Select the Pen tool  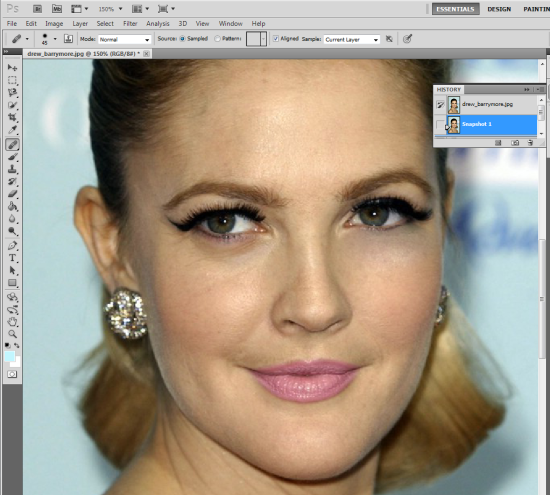pyautogui.click(x=12, y=245)
